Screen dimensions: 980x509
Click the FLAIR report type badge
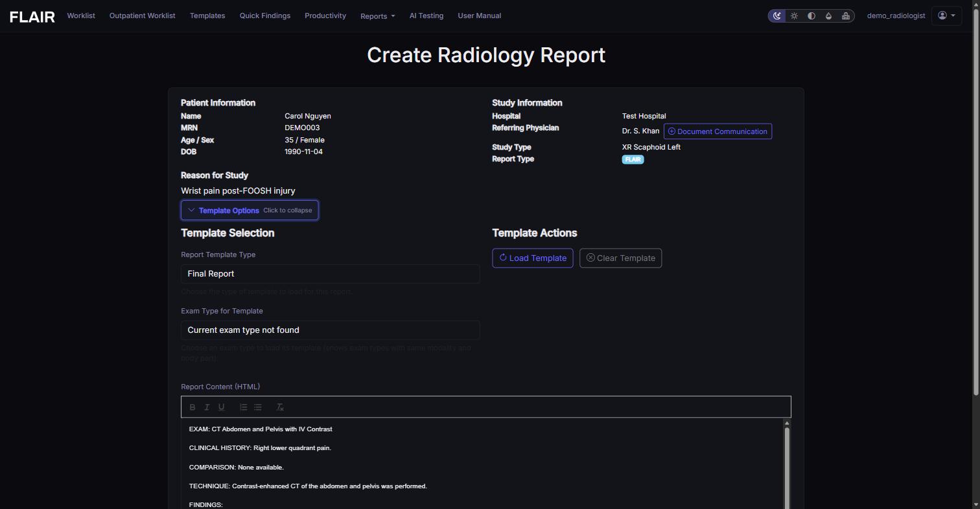pos(633,159)
